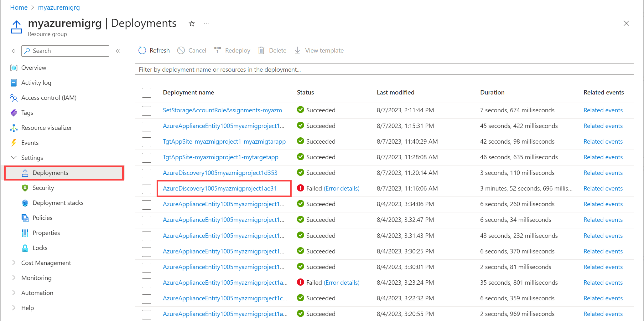
Task: Open View template from the toolbar
Action: [297, 50]
